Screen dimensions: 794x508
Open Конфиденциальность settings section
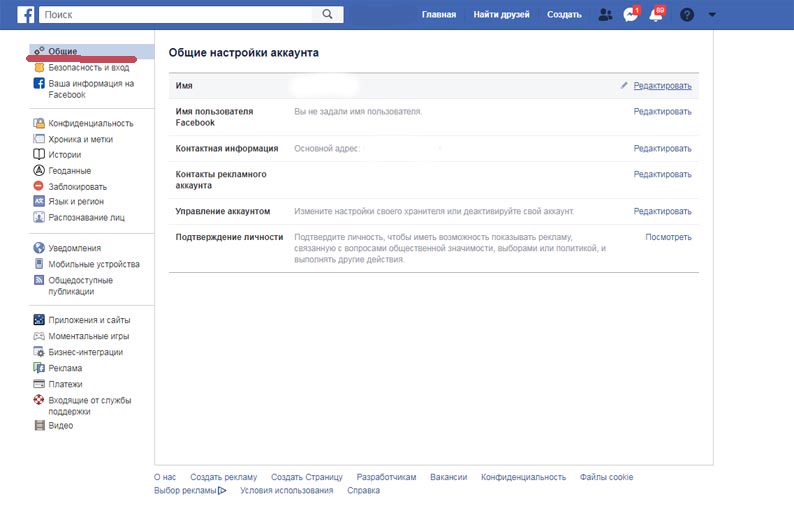91,123
